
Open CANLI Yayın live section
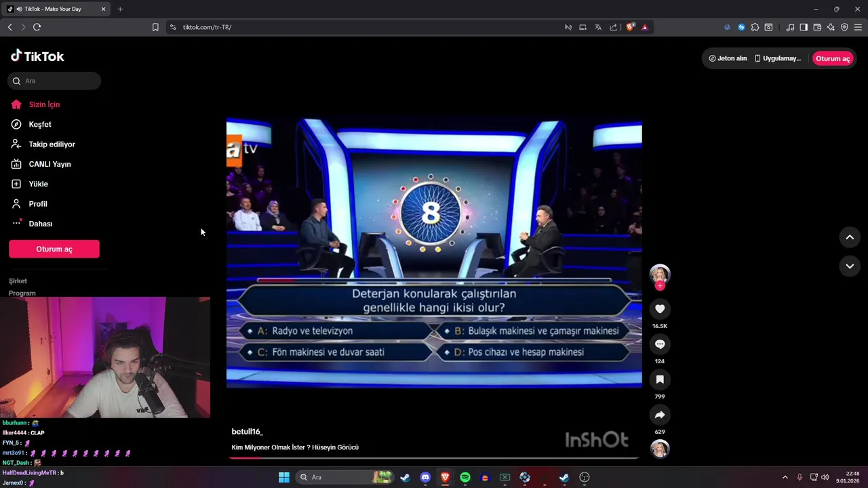pos(41,164)
